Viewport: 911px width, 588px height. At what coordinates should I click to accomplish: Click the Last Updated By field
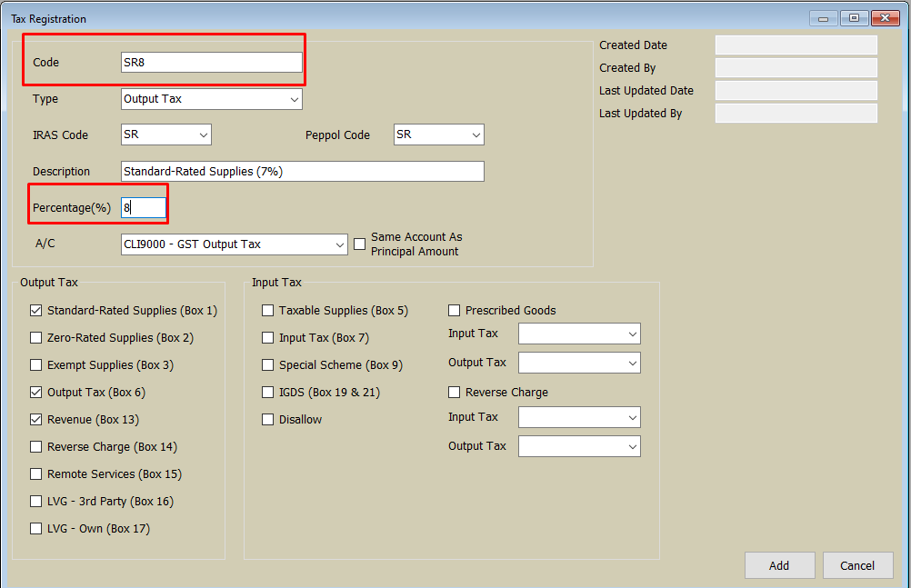coord(796,114)
